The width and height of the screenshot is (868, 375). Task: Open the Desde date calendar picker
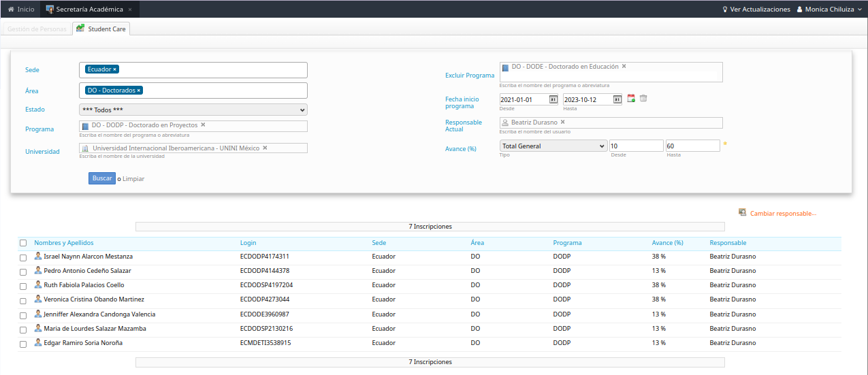[553, 99]
